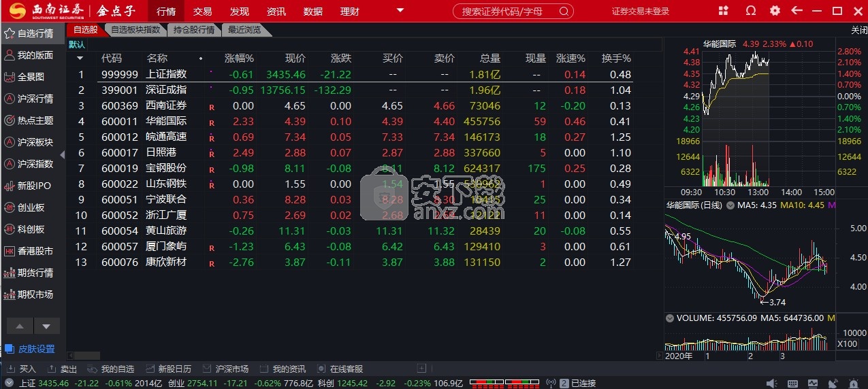Open the dropdown arrow in the table header corner
The height and width of the screenshot is (389, 868).
79,58
